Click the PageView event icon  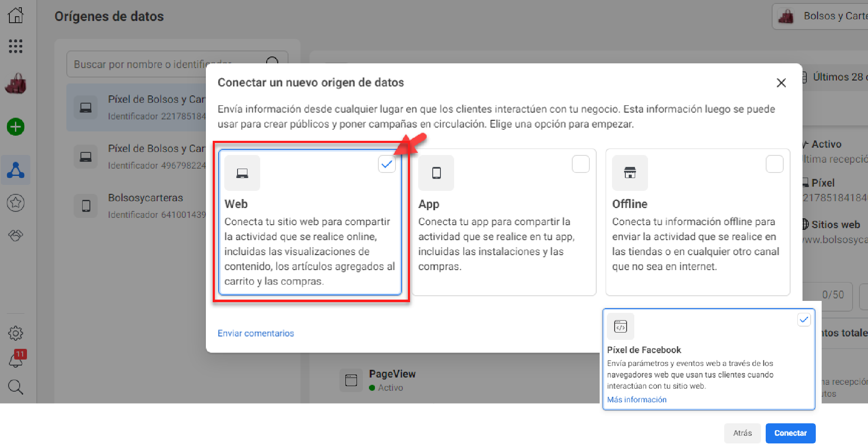351,380
